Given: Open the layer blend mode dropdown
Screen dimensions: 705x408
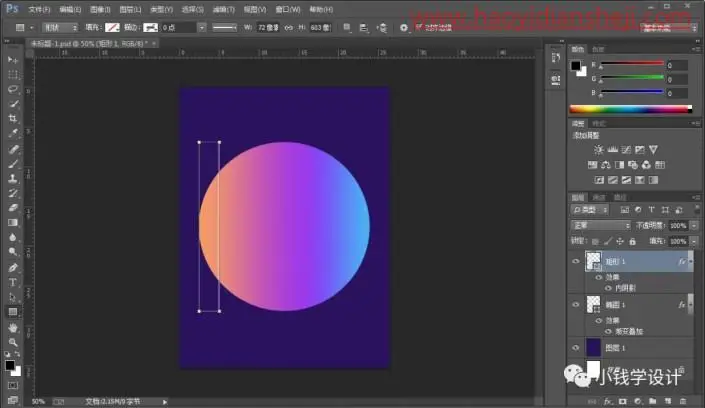Looking at the screenshot, I should 601,225.
